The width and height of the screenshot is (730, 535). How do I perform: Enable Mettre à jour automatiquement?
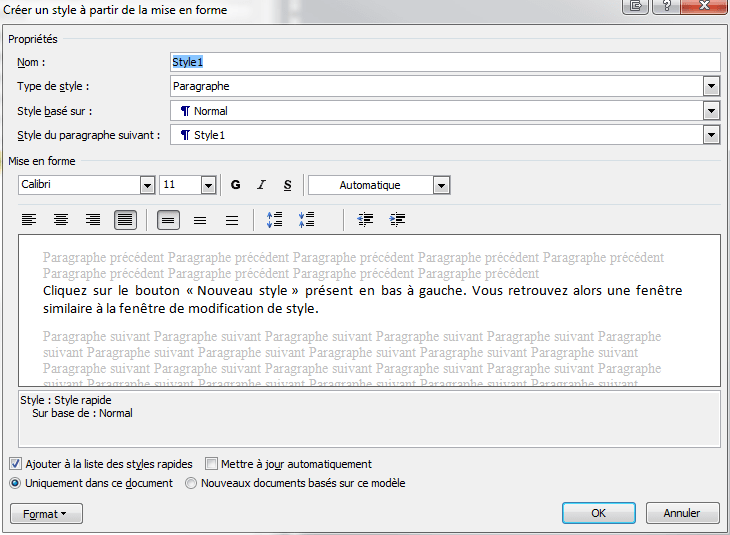pos(211,464)
